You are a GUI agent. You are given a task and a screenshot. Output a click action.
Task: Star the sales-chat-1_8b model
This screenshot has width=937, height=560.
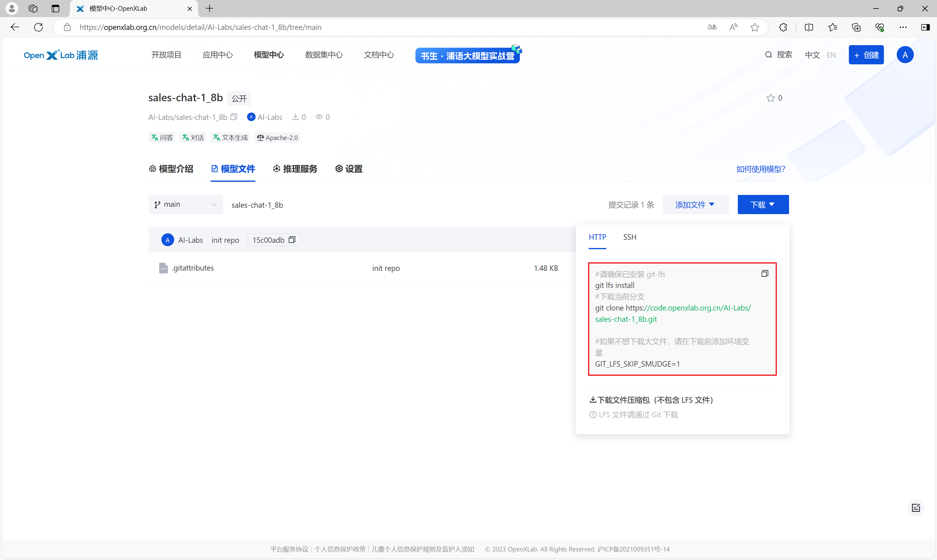[x=774, y=98]
